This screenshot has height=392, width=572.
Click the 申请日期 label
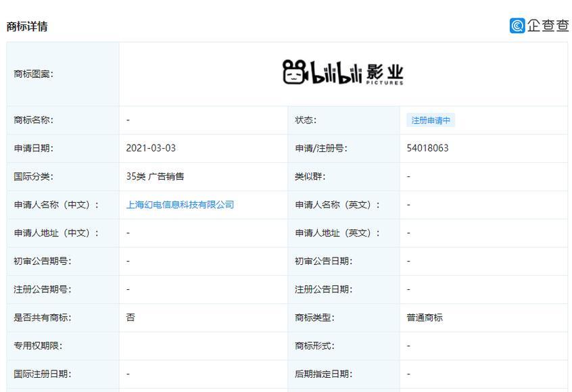tap(34, 148)
